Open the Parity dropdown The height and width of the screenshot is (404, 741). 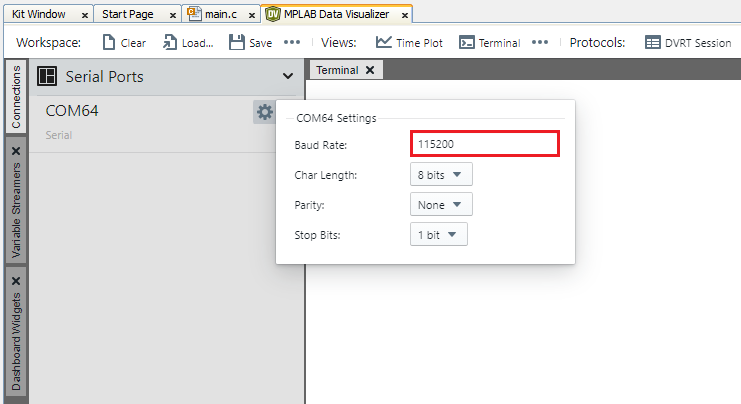pos(441,204)
